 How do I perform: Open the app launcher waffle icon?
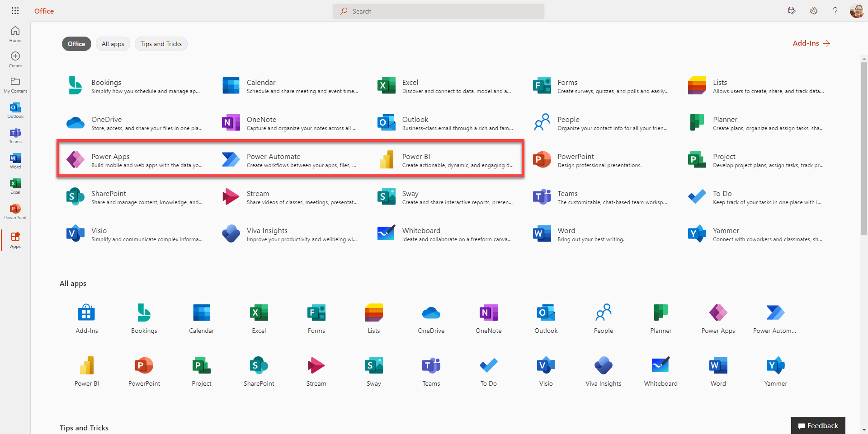15,11
